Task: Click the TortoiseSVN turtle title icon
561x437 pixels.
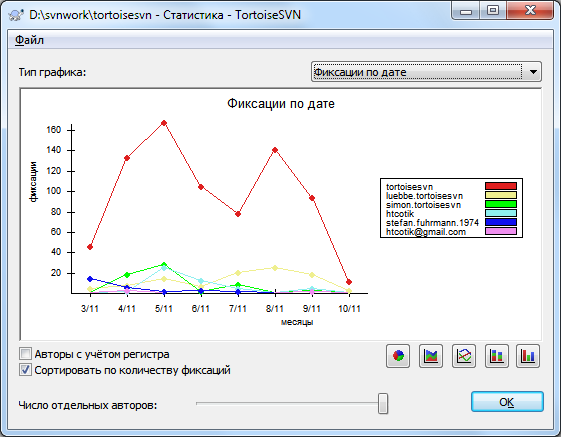Action: pyautogui.click(x=15, y=15)
